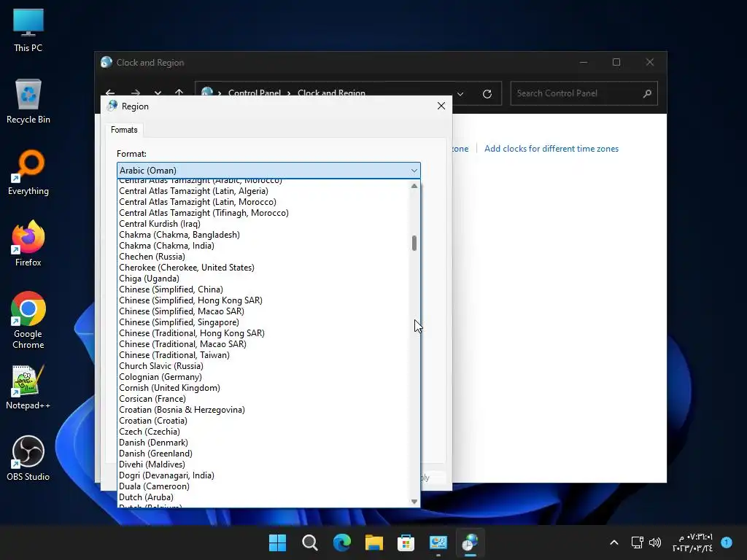Click the Search Control Panel field
The image size is (747, 560).
click(576, 93)
